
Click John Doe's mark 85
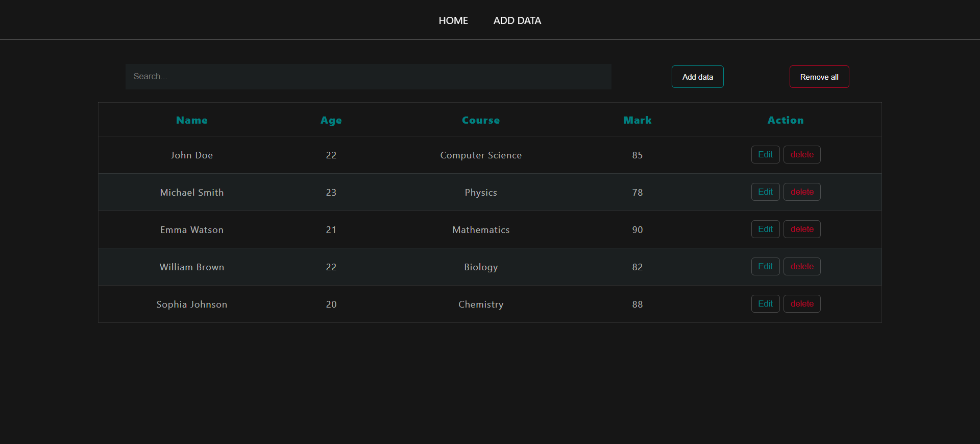(x=638, y=155)
